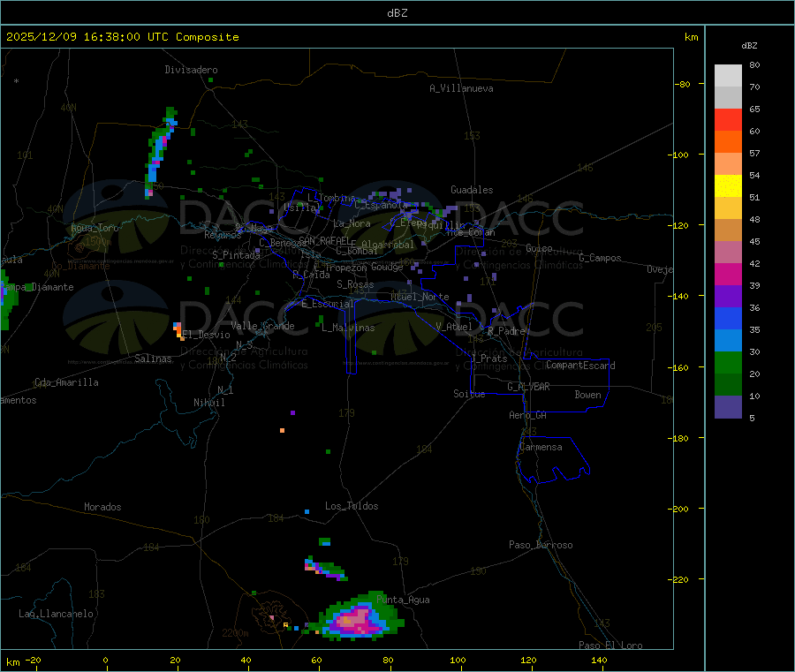
Task: Click the A_Villanueva map label
Action: [461, 88]
